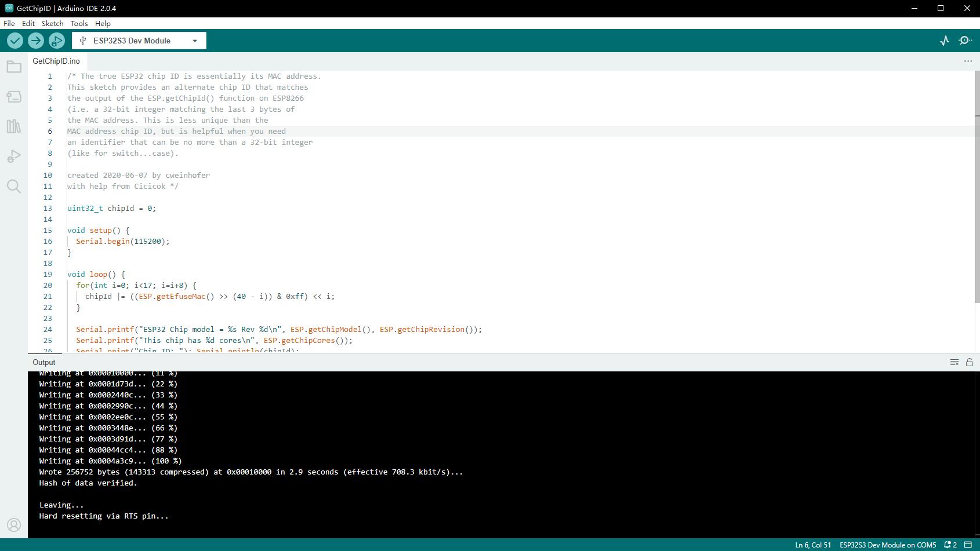Click the Verify sketch checkmark button

click(15, 41)
